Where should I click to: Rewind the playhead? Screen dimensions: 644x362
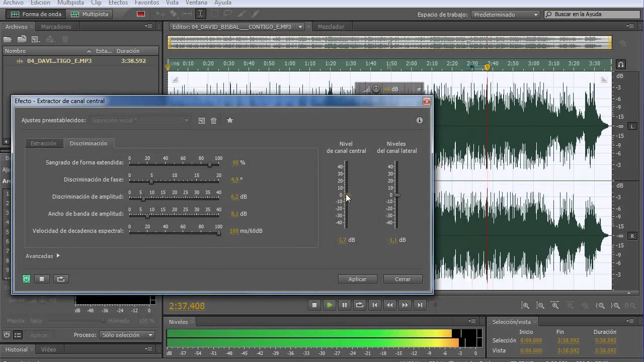point(390,305)
